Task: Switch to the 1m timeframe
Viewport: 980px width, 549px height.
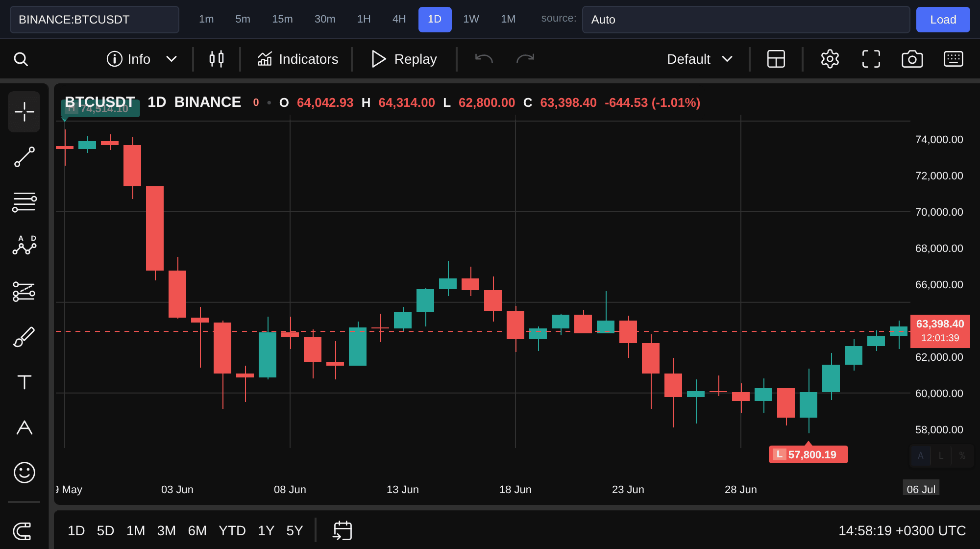Action: 206,19
